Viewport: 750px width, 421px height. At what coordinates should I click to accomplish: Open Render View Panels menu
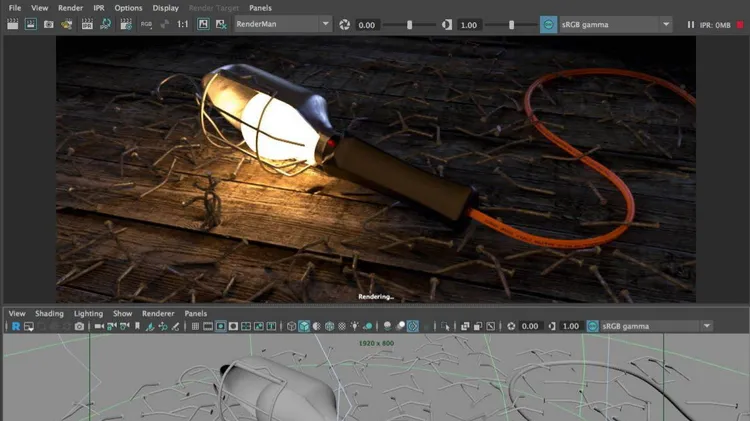[x=260, y=8]
